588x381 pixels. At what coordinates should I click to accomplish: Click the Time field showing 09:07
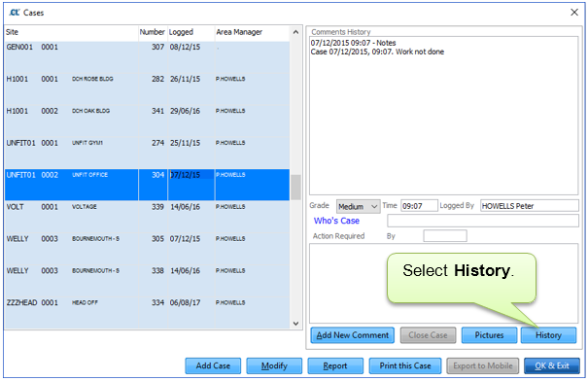tap(419, 206)
